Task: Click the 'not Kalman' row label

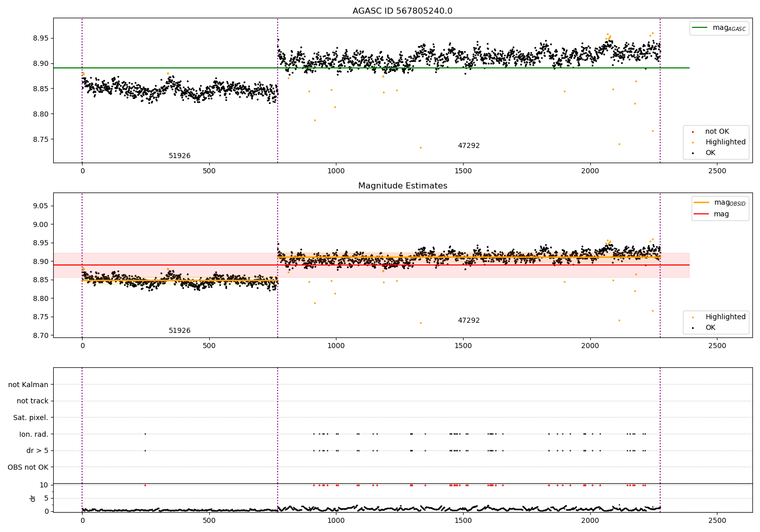Action: (x=28, y=385)
